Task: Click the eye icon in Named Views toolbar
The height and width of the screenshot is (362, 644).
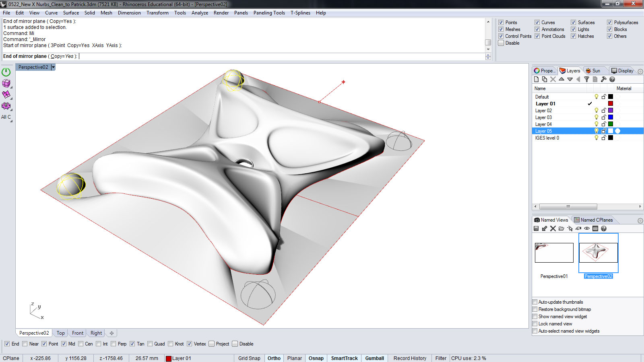Action: click(x=587, y=228)
